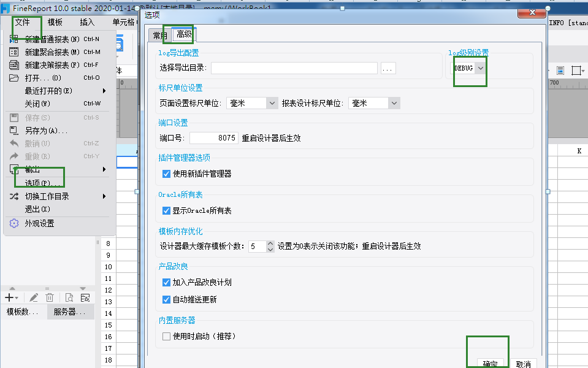Increase cached template count stepper
This screenshot has width=588, height=368.
pos(270,243)
